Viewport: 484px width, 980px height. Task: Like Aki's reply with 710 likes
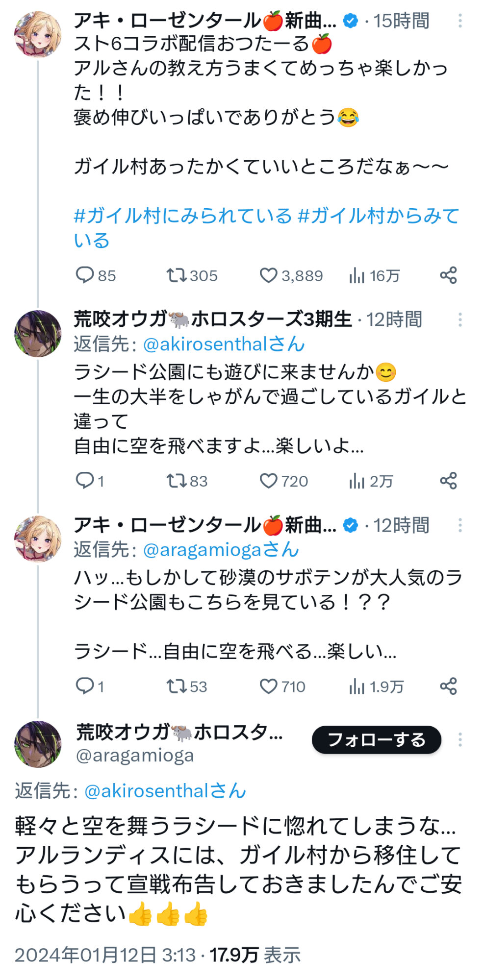[268, 686]
